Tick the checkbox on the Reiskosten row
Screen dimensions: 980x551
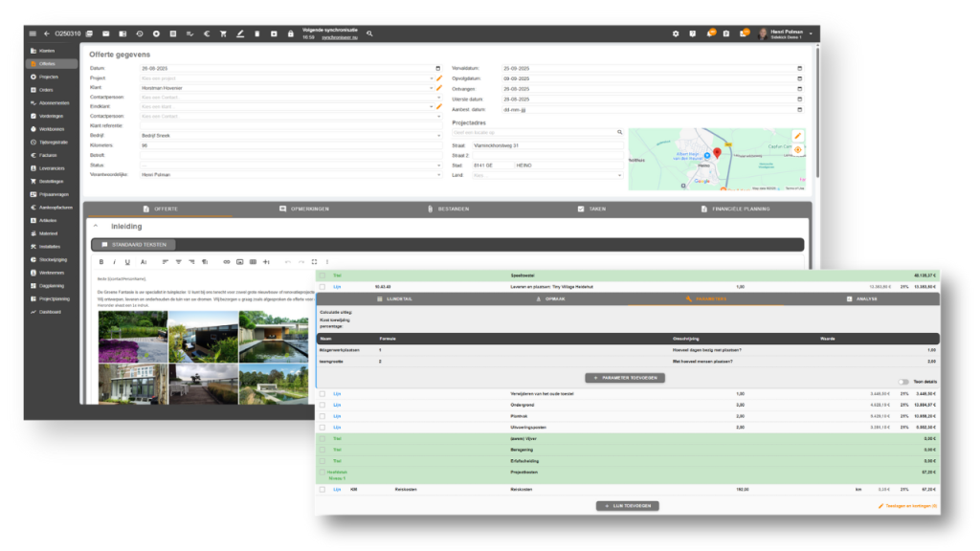coord(323,489)
